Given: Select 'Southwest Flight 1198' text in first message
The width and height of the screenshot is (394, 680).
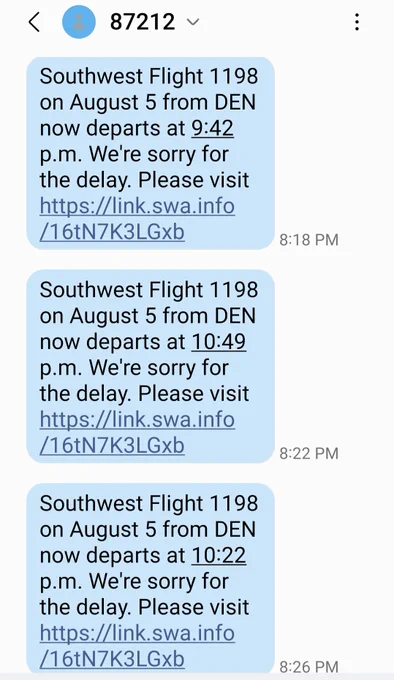Looking at the screenshot, I should (149, 77).
